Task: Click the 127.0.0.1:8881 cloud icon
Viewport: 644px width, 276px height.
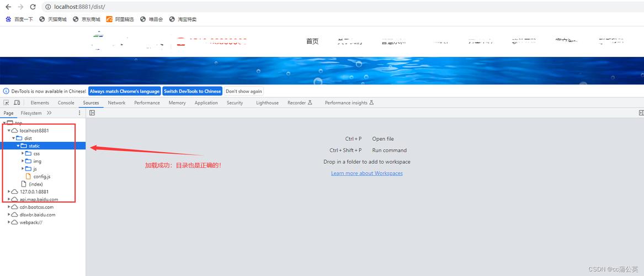Action: [15, 192]
